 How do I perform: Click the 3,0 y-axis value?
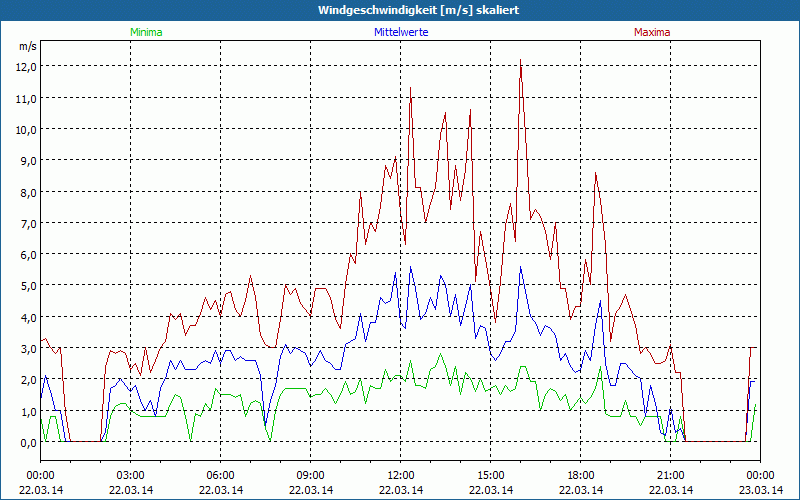tap(29, 348)
